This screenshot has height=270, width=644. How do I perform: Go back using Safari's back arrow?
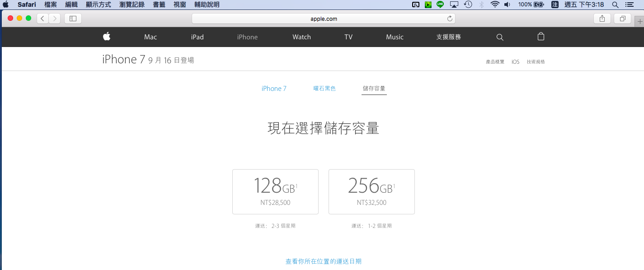click(x=42, y=19)
